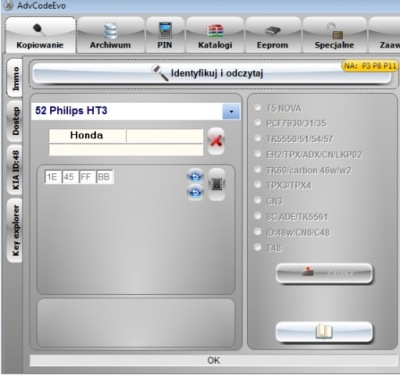Click the chip icon on Eeprom tab
The image size is (400, 377).
[x=273, y=31]
